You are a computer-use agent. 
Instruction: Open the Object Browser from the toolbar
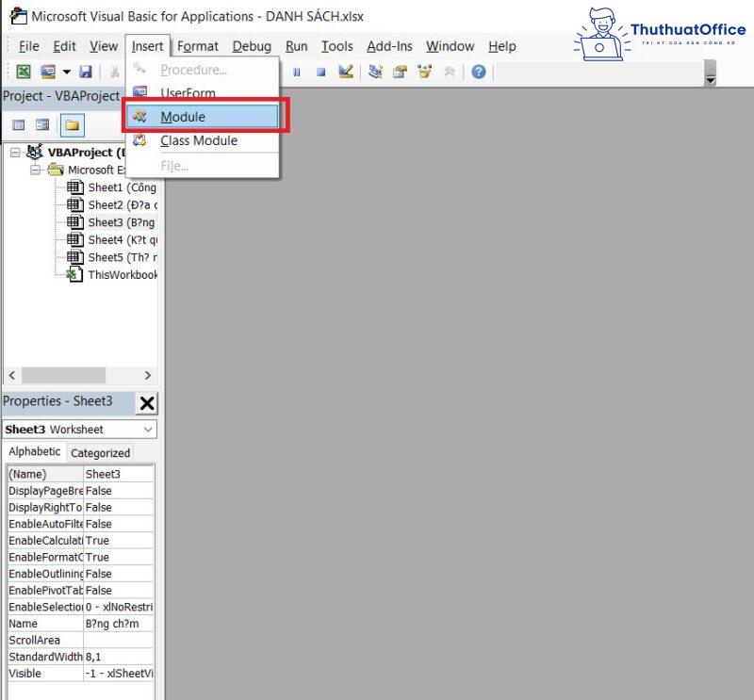click(x=424, y=71)
